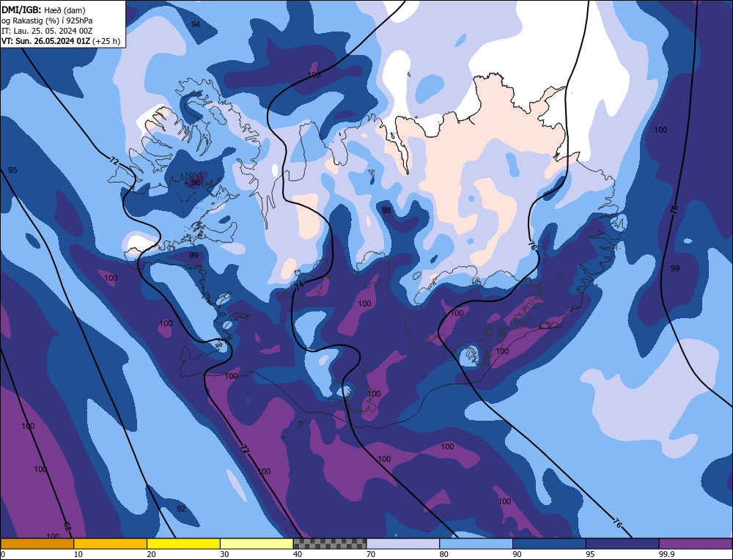Click the '68' height contour label

(x=67, y=527)
